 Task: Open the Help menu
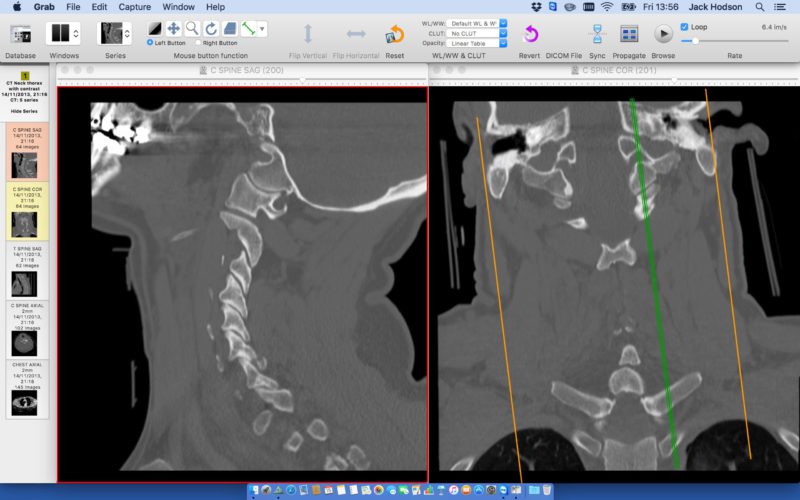tap(215, 7)
